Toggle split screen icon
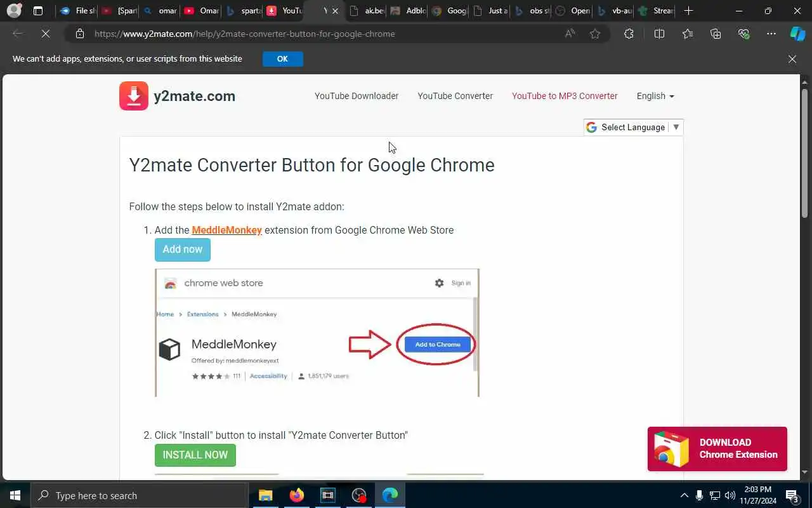This screenshot has width=812, height=508. 659,34
